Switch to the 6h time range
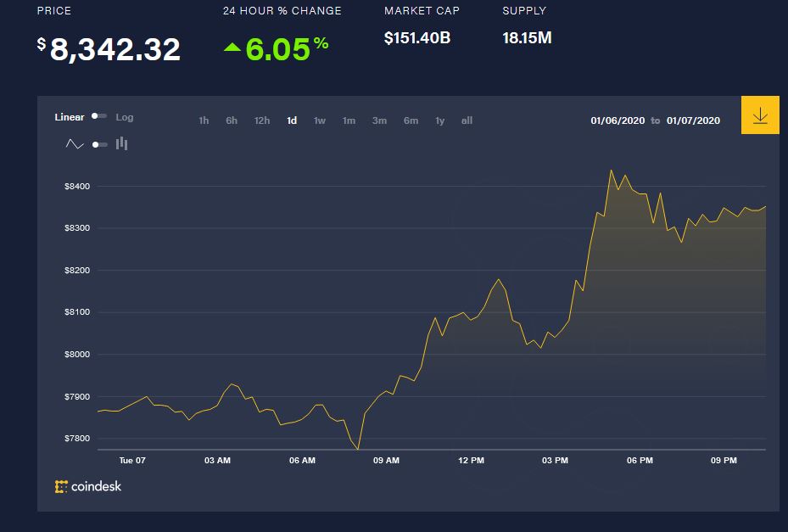Viewport: 788px width, 532px height. 232,120
